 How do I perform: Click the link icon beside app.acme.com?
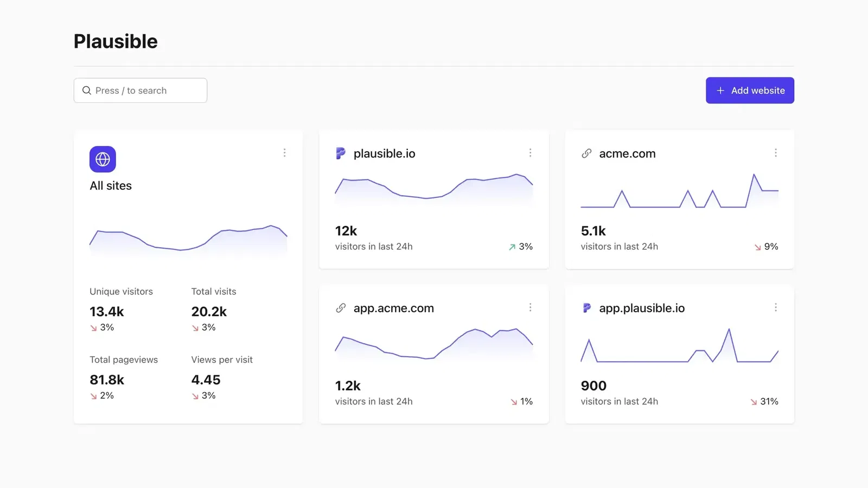click(x=340, y=308)
